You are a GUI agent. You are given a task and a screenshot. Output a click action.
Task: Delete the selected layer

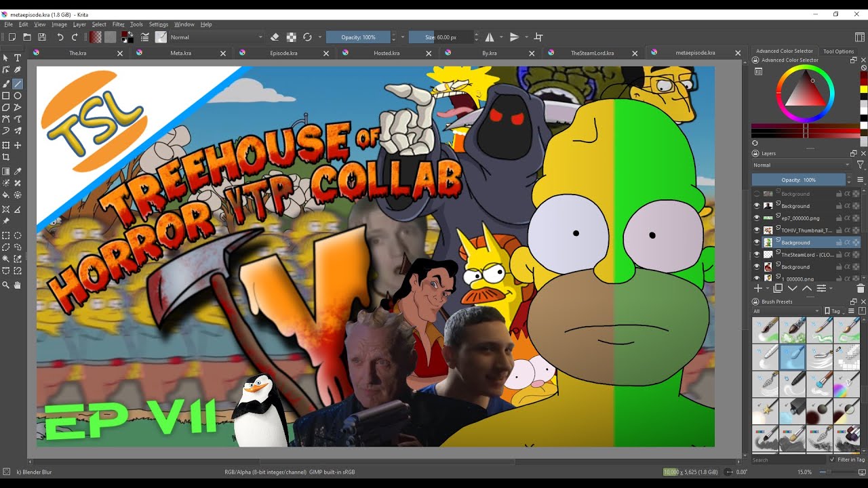[x=861, y=289]
